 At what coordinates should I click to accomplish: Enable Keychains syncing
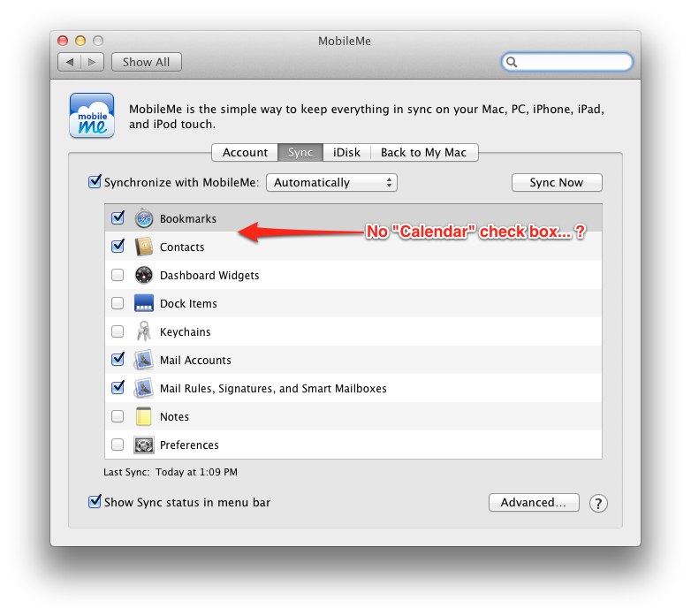click(118, 331)
